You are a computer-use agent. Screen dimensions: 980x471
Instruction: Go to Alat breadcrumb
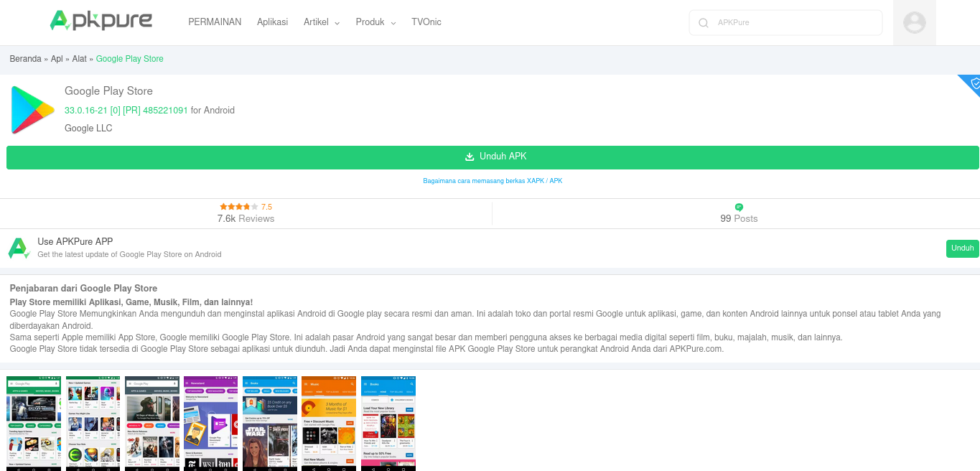pyautogui.click(x=79, y=59)
